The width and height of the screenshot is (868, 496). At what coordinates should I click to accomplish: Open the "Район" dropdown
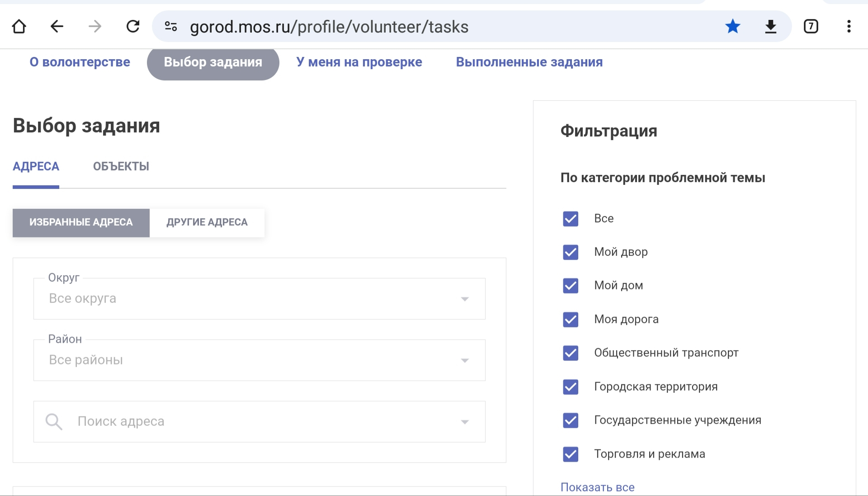point(259,360)
